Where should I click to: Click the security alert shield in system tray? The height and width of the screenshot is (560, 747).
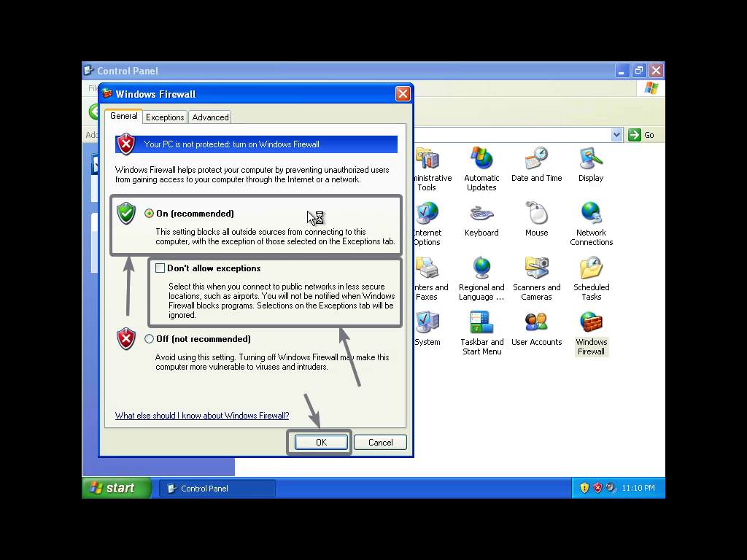tap(598, 487)
